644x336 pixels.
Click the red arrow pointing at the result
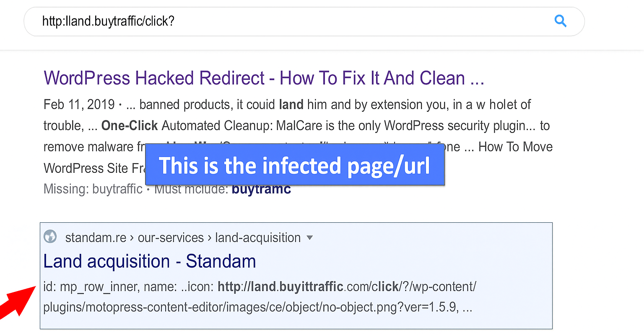16,303
